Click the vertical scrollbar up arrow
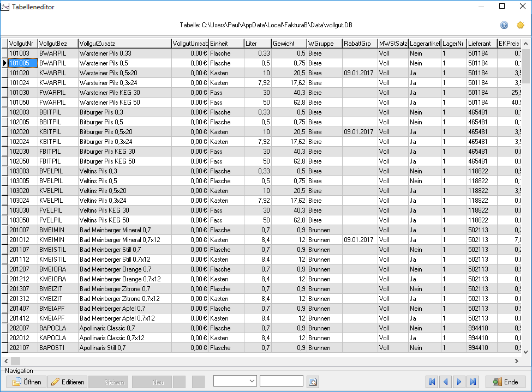532x392 pixels. (x=525, y=44)
